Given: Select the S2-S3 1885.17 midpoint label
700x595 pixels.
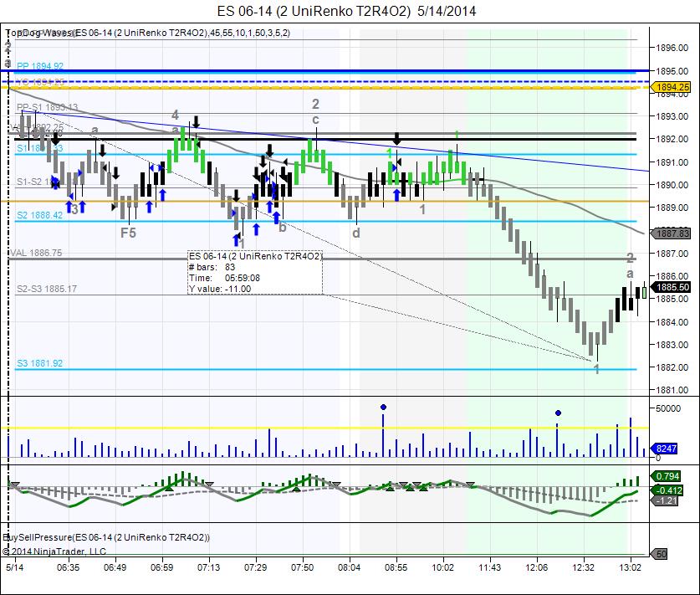Looking at the screenshot, I should [x=47, y=289].
